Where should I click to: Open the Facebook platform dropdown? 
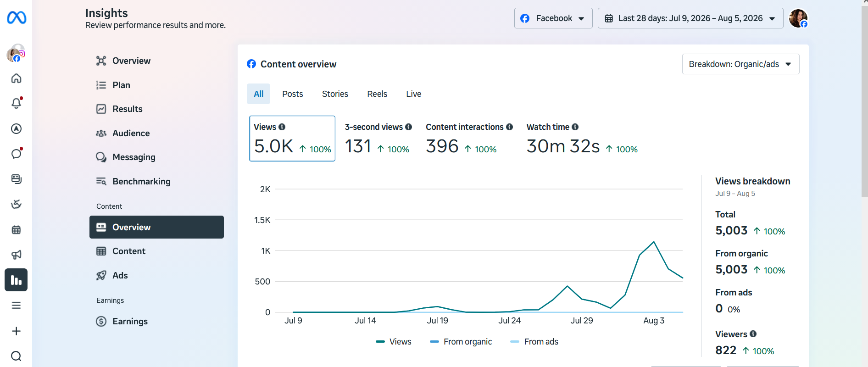tap(553, 18)
